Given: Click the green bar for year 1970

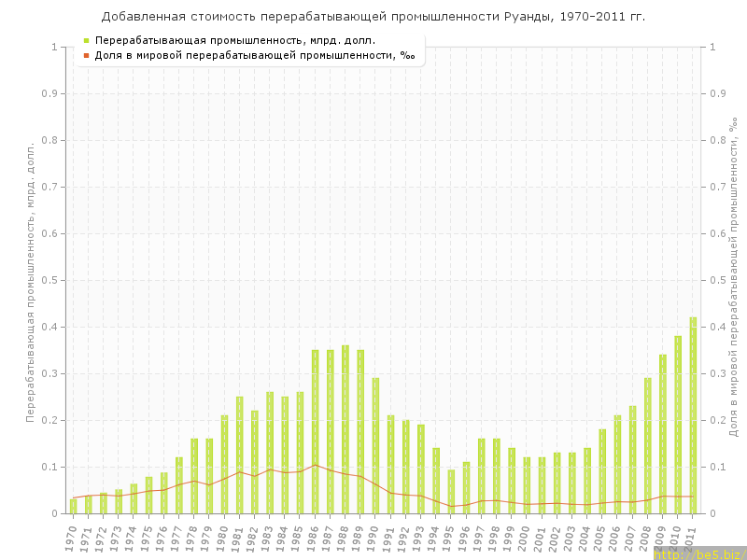Looking at the screenshot, I should 74,506.
